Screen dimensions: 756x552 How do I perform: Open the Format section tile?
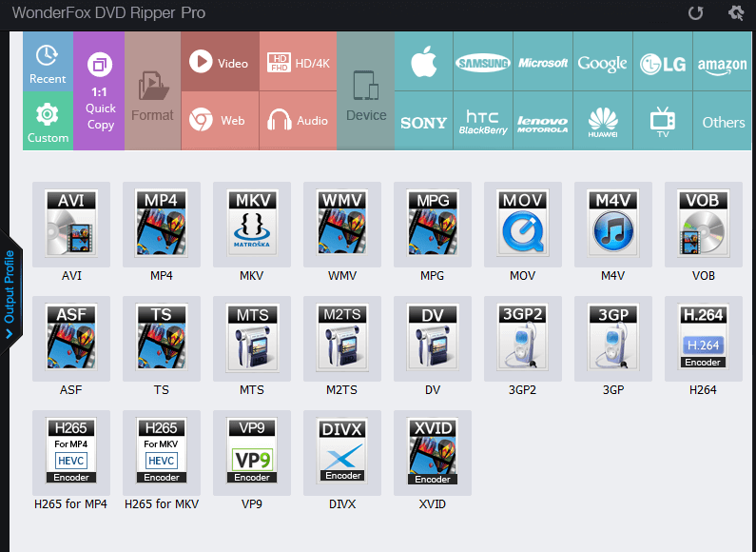point(153,91)
